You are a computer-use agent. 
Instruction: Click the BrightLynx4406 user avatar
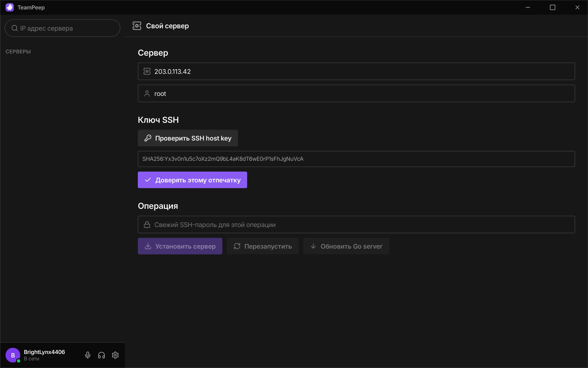tap(13, 355)
